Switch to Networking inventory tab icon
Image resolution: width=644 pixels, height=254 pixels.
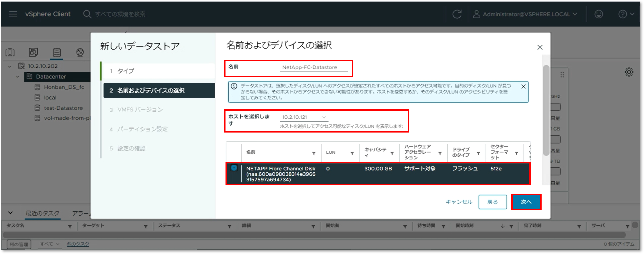[x=80, y=52]
